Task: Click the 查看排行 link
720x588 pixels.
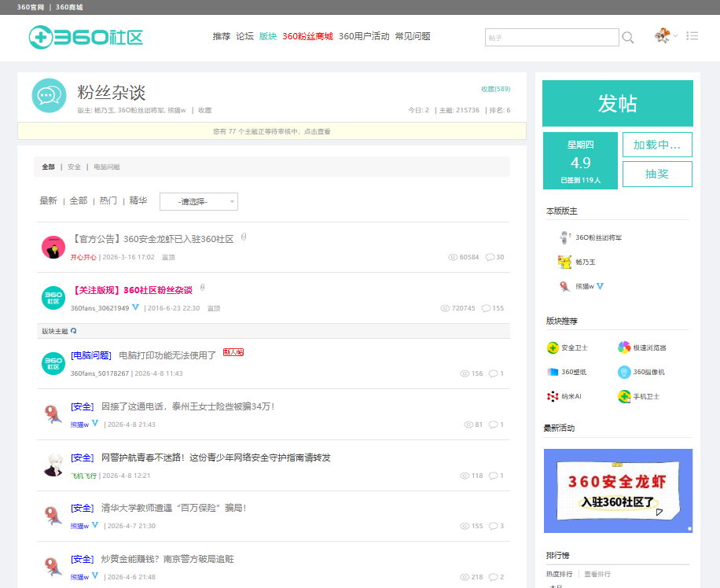Action: [597, 574]
